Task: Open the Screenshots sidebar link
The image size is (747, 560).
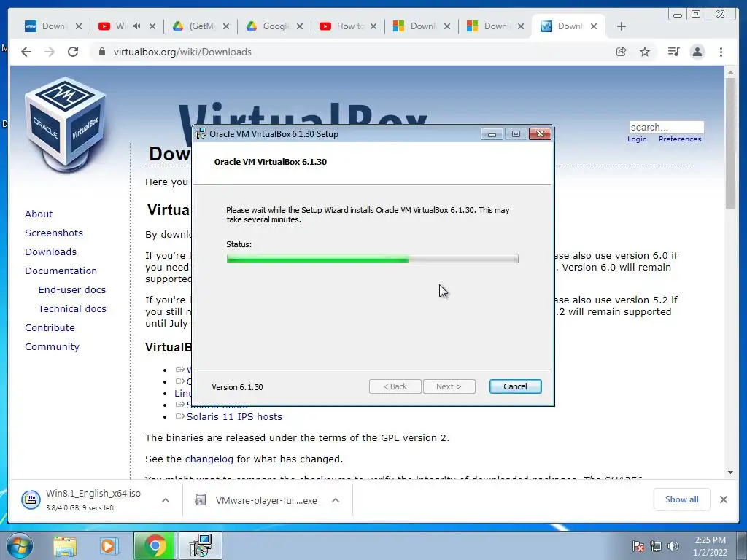Action: pyautogui.click(x=54, y=233)
